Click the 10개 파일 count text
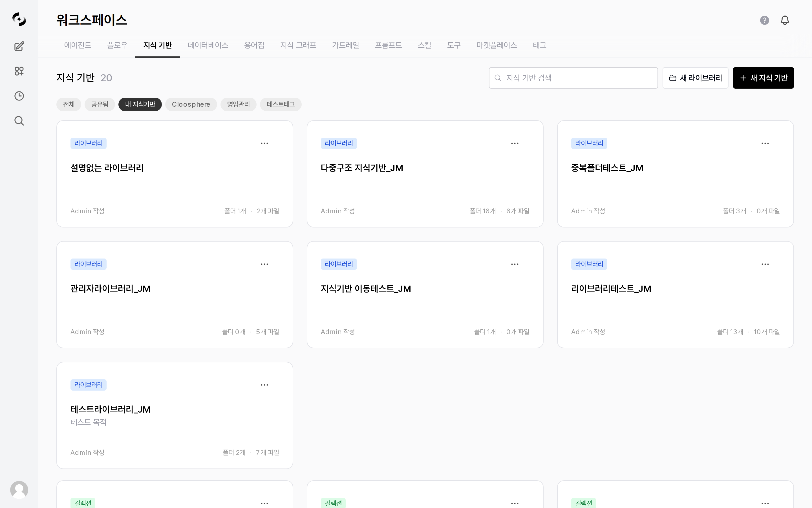The image size is (812, 508). (x=767, y=332)
